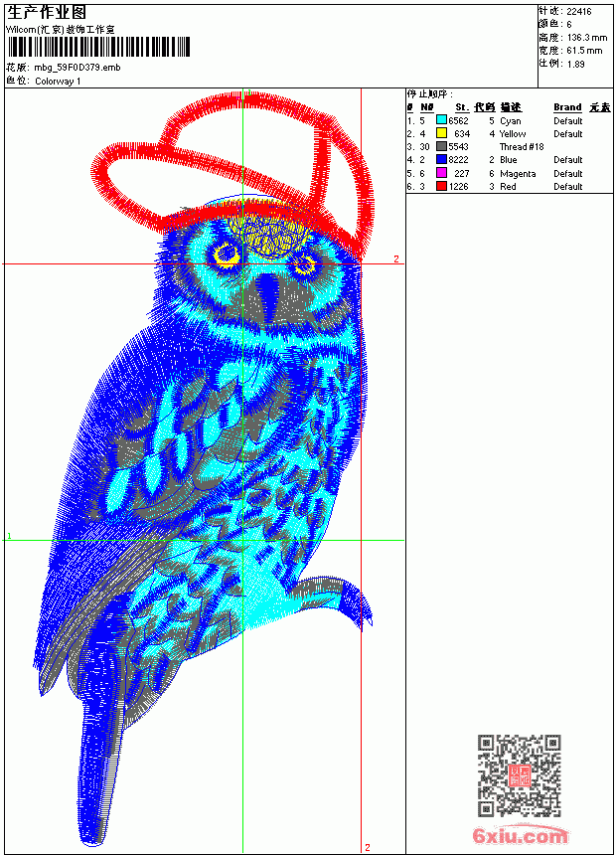The height and width of the screenshot is (855, 616).
Task: Click the owl's blue tail feathers
Action: [101, 774]
